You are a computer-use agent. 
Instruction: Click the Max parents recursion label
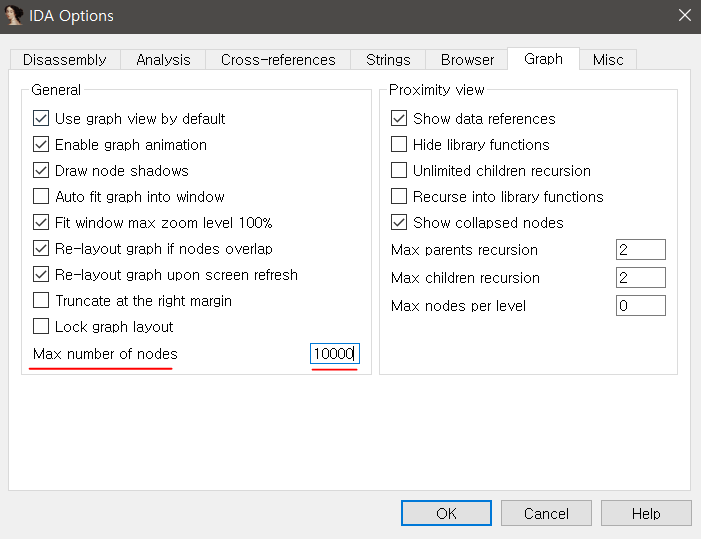point(464,250)
